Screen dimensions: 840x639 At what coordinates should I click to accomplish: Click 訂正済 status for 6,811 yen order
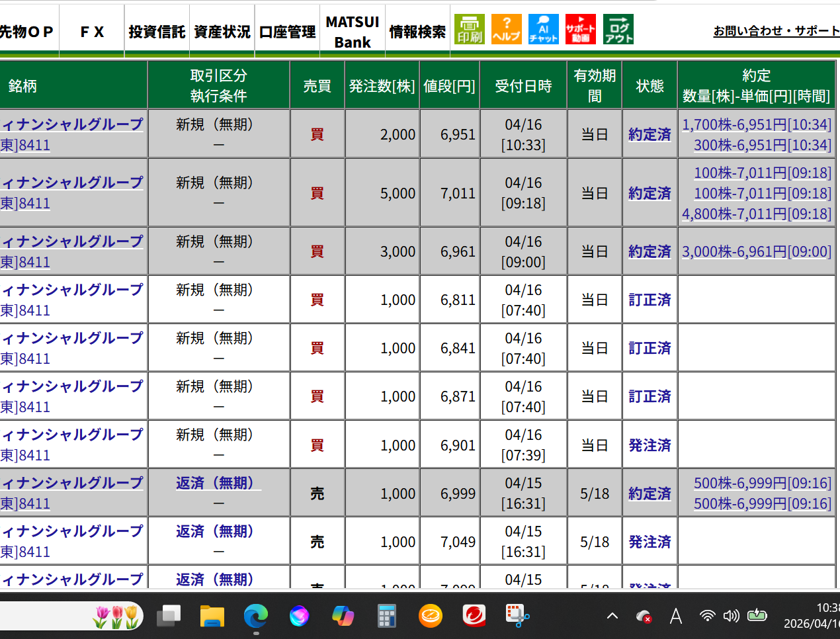point(650,300)
